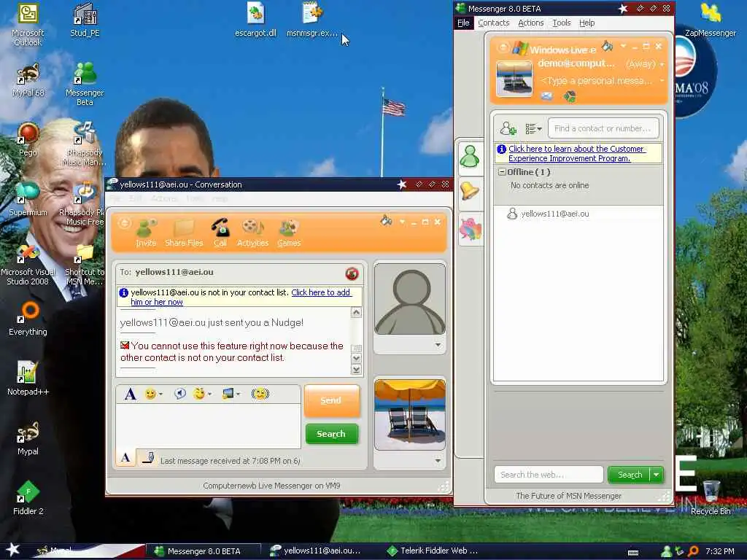Click the system tray clock 7:32 PM
This screenshot has height=560, width=747.
pyautogui.click(x=719, y=551)
